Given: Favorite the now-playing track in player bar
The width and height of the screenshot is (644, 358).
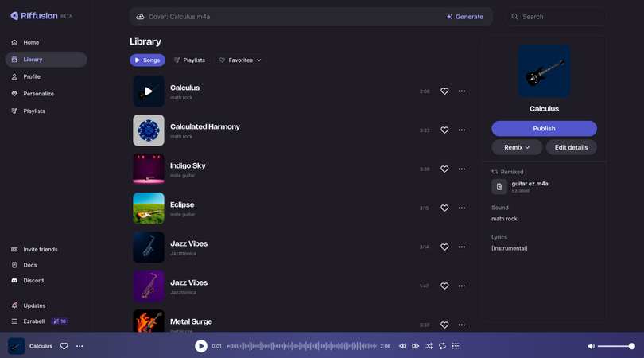Looking at the screenshot, I should pyautogui.click(x=64, y=346).
